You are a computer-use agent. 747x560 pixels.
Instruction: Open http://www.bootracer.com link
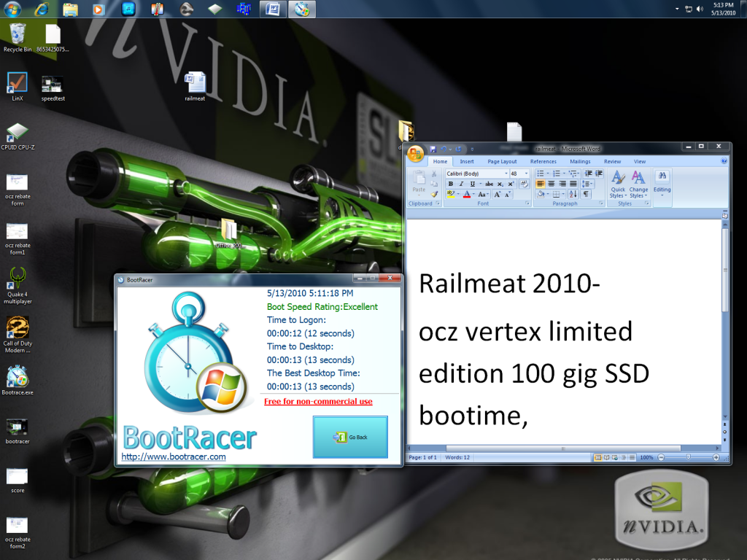coord(174,456)
